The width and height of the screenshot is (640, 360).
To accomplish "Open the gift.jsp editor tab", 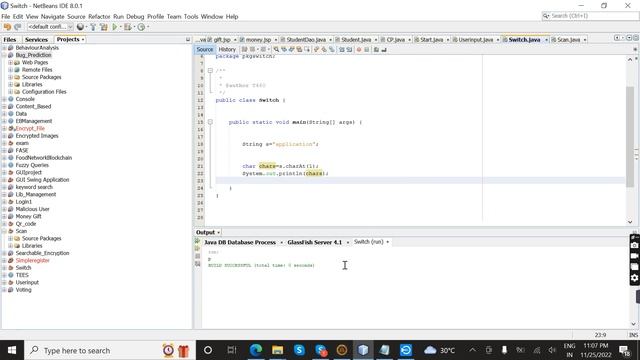I will tap(222, 40).
